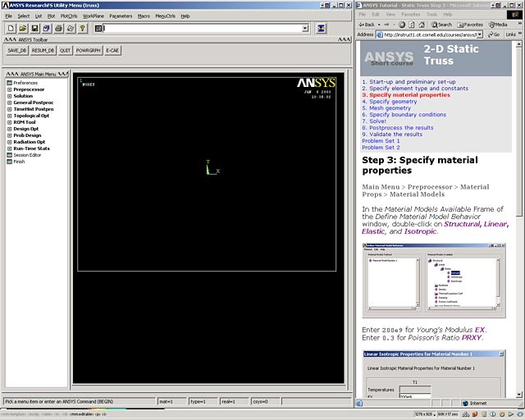
Task: Click the browser page vertical scrollbar
Action: tap(519, 219)
